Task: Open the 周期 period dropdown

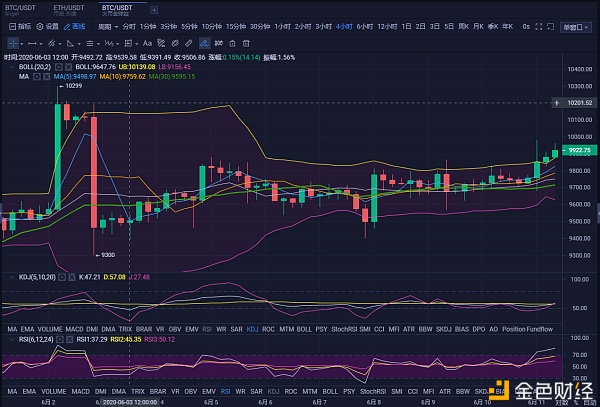Action: click(106, 27)
